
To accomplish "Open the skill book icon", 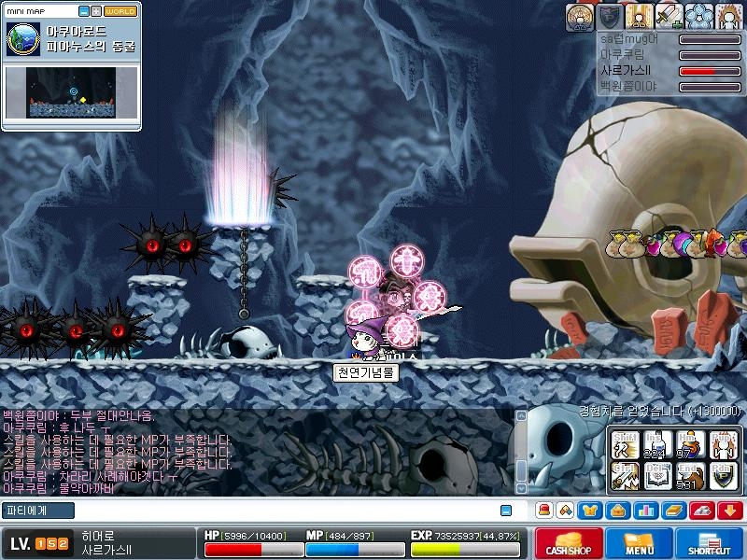I will pyautogui.click(x=674, y=511).
